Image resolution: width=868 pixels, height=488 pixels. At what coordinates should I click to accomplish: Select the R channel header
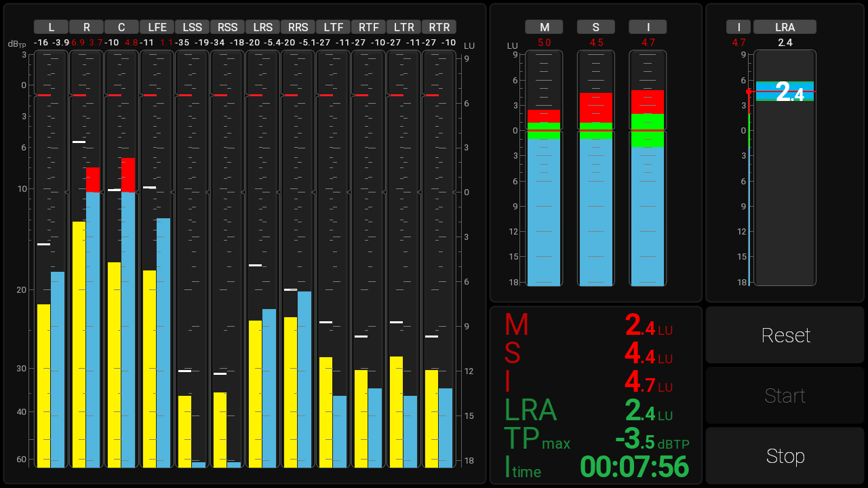(x=87, y=27)
